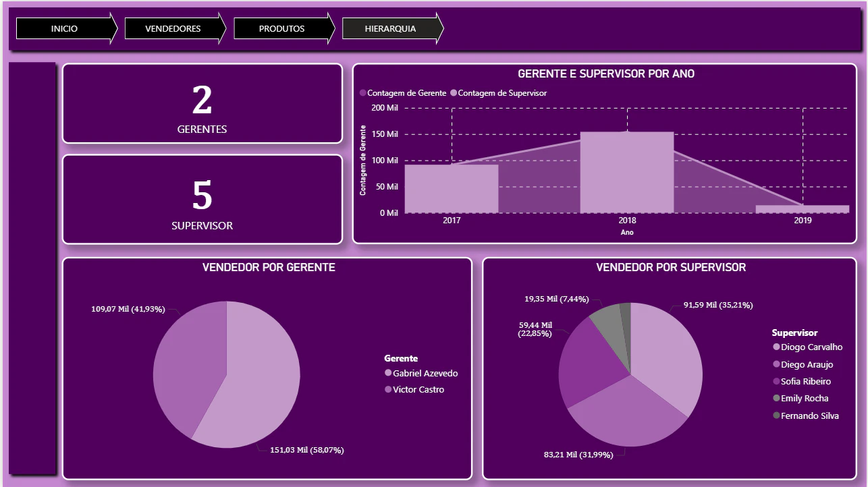Click the 59,44 Mil (22,85%) data label
868x487 pixels.
535,329
